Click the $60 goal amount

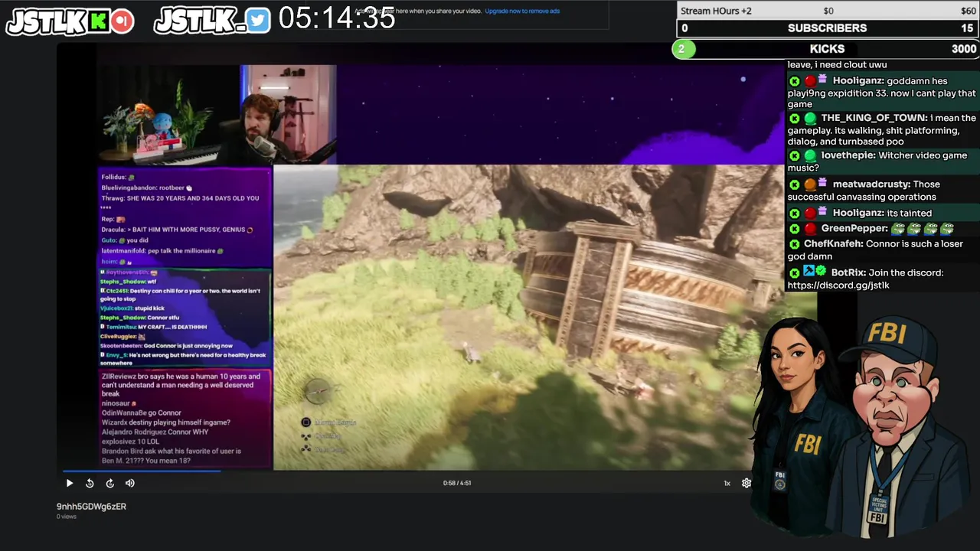pyautogui.click(x=969, y=11)
